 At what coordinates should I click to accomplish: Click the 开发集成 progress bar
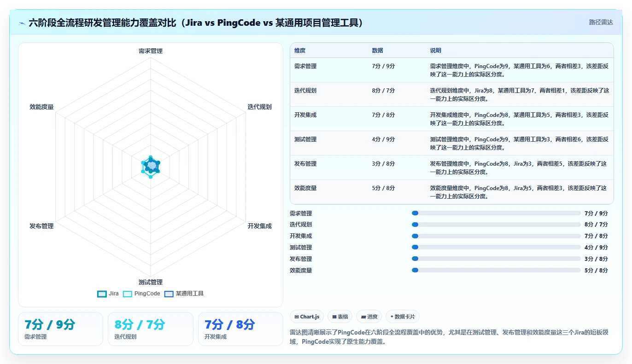click(x=496, y=236)
